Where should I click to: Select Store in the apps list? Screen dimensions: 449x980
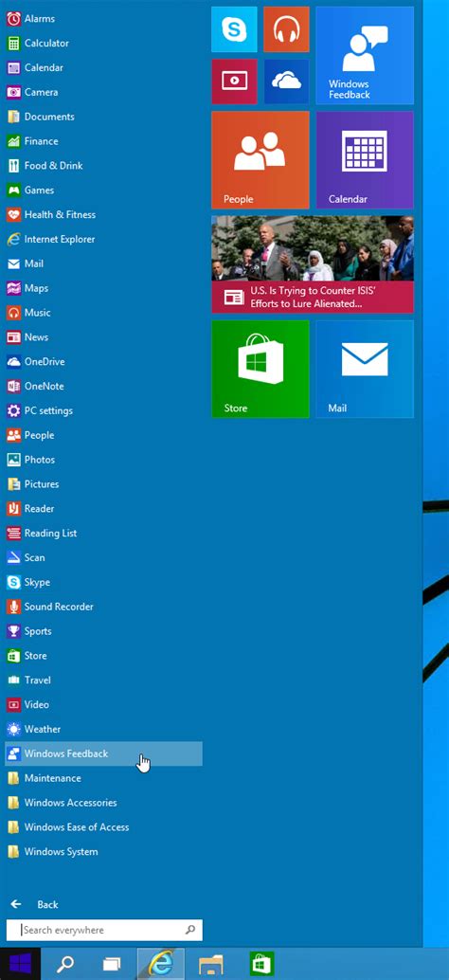[x=103, y=656]
